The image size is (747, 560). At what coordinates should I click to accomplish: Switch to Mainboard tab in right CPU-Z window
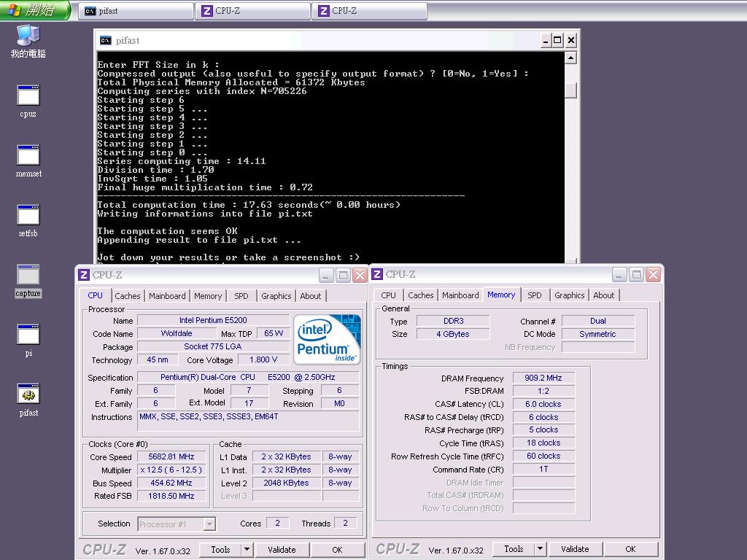point(460,295)
